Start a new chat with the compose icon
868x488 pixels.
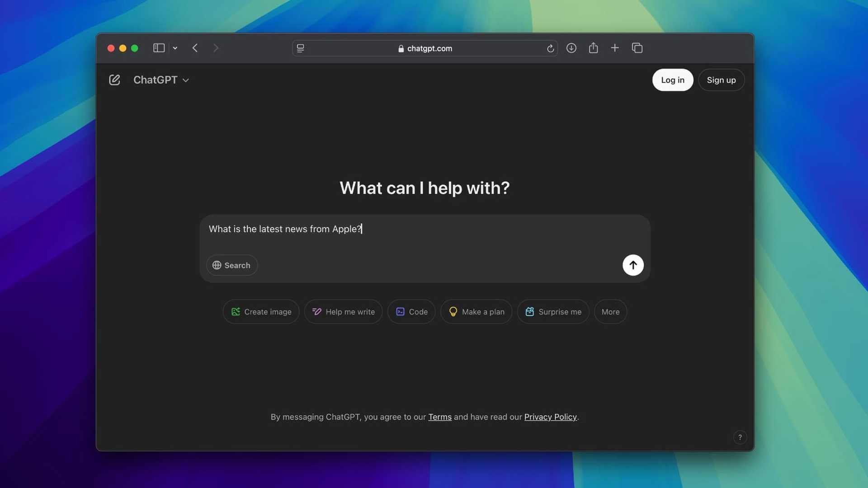point(114,80)
